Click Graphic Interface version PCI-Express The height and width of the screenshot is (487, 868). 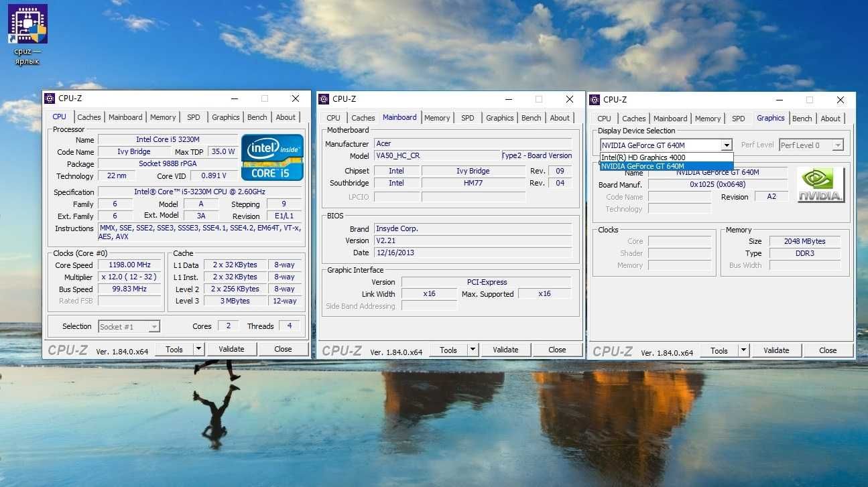[487, 282]
